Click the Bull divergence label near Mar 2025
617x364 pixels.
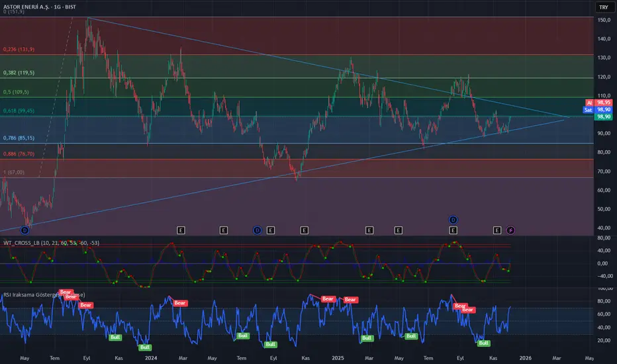(x=367, y=338)
